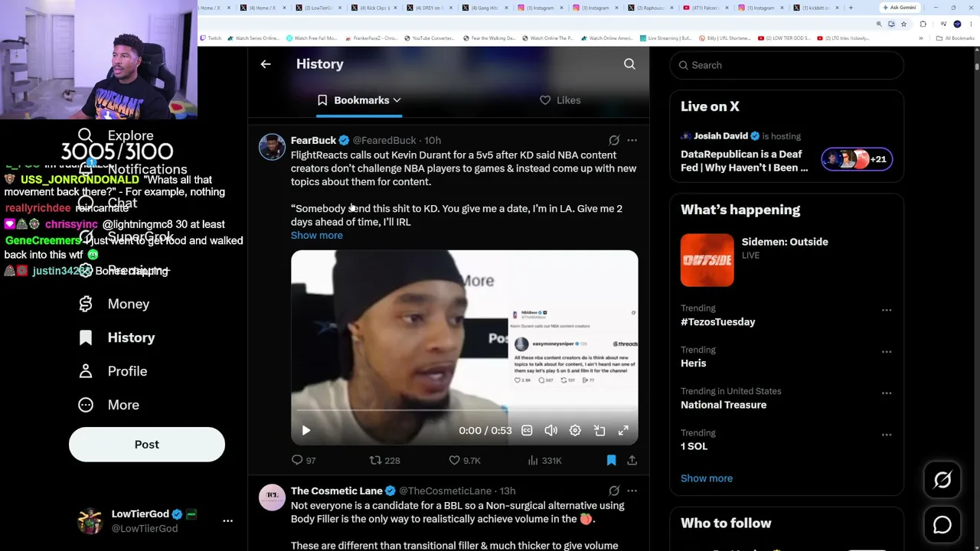Enter picture-in-picture for the video

599,430
